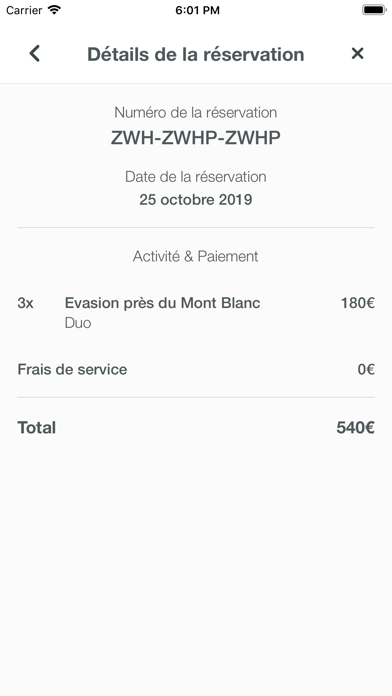The height and width of the screenshot is (696, 392).
Task: Tap reservation number ZWH-ZWHP-ZWHP
Action: point(196,138)
